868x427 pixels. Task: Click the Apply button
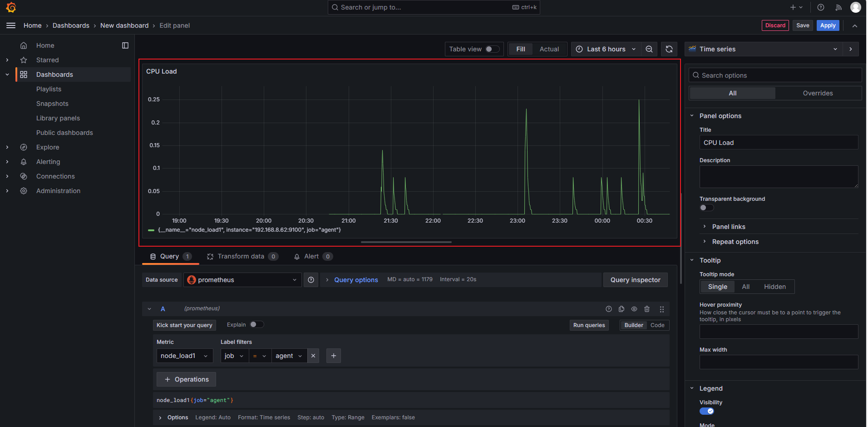coord(828,25)
